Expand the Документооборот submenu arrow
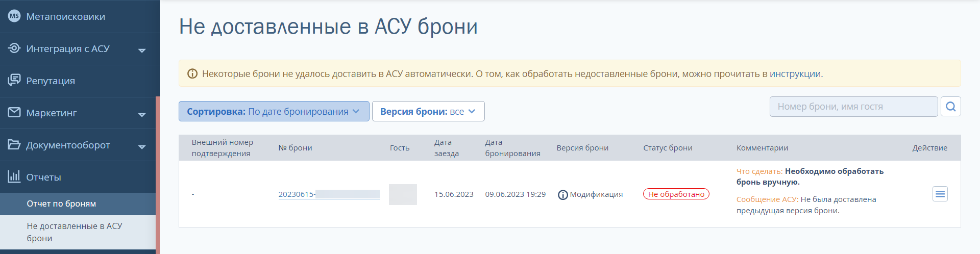 [x=142, y=146]
